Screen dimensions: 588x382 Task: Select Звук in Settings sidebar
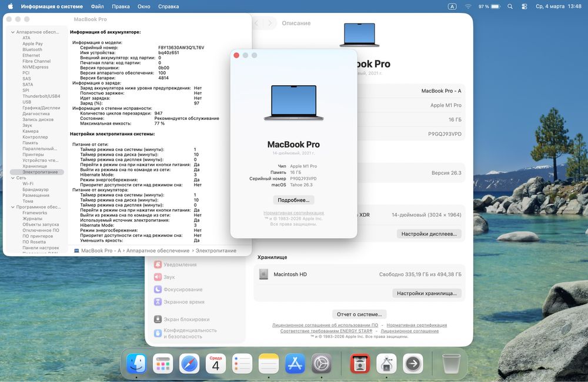tap(165, 277)
